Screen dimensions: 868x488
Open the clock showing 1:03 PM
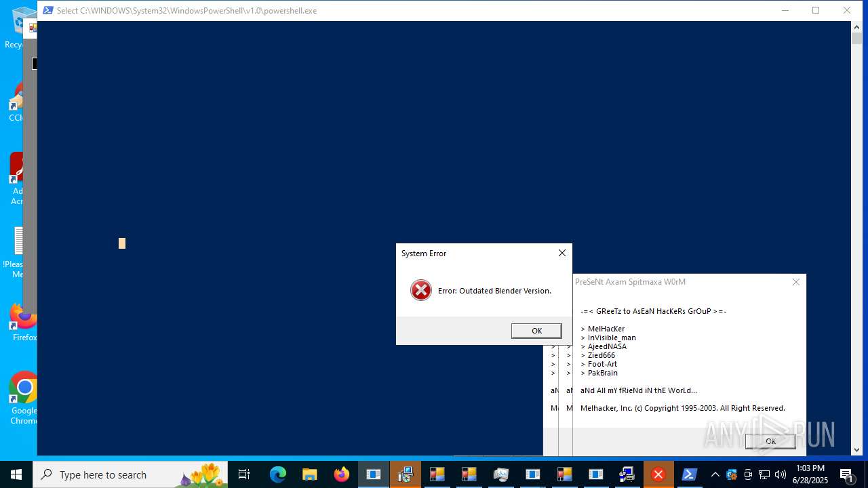pyautogui.click(x=810, y=474)
